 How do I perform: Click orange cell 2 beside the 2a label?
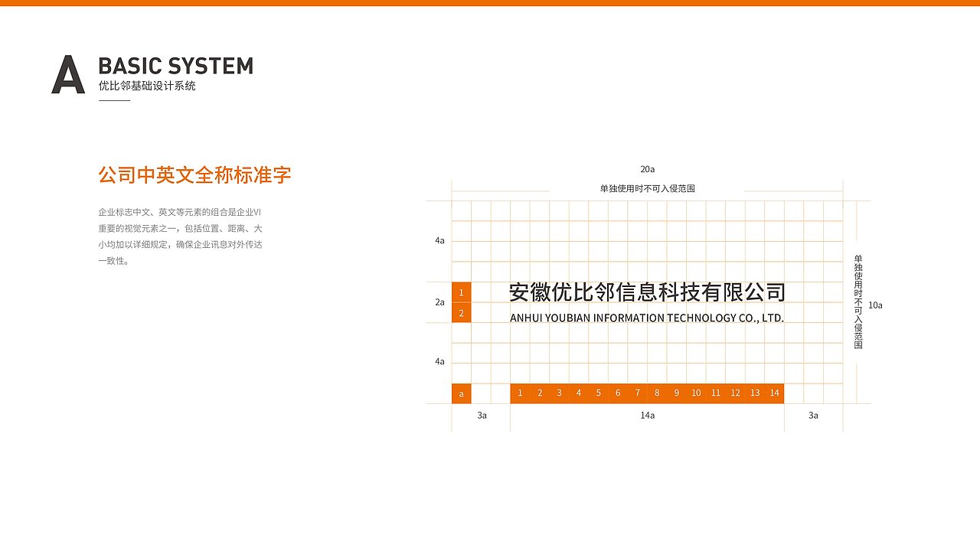[462, 312]
